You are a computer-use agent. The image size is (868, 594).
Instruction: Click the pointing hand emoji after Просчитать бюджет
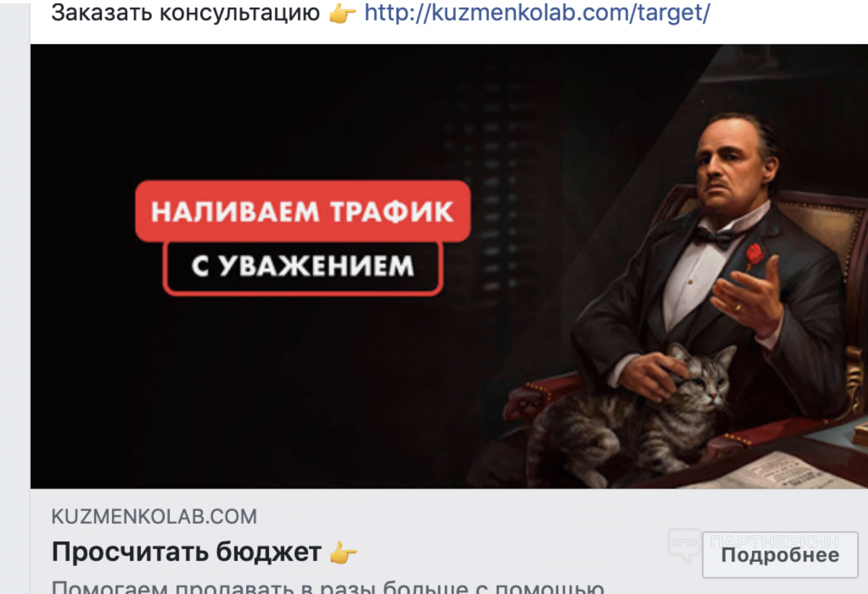tap(343, 552)
